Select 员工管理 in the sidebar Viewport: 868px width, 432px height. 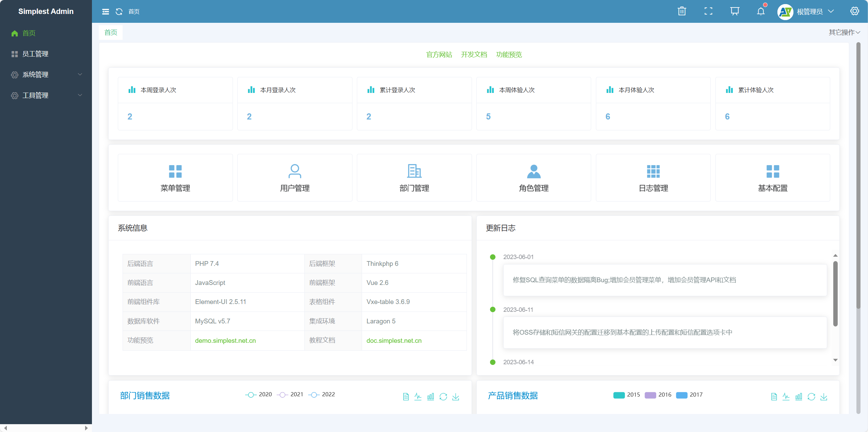point(36,54)
